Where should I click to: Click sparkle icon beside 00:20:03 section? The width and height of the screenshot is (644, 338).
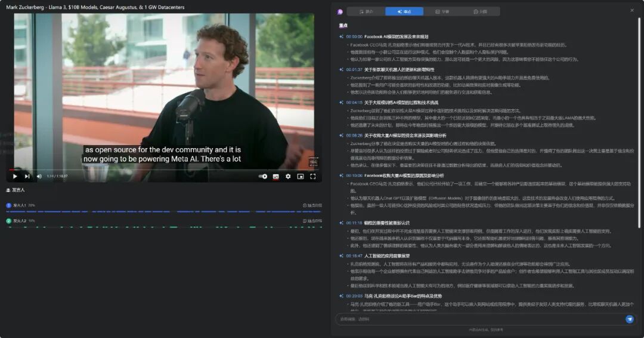point(341,296)
